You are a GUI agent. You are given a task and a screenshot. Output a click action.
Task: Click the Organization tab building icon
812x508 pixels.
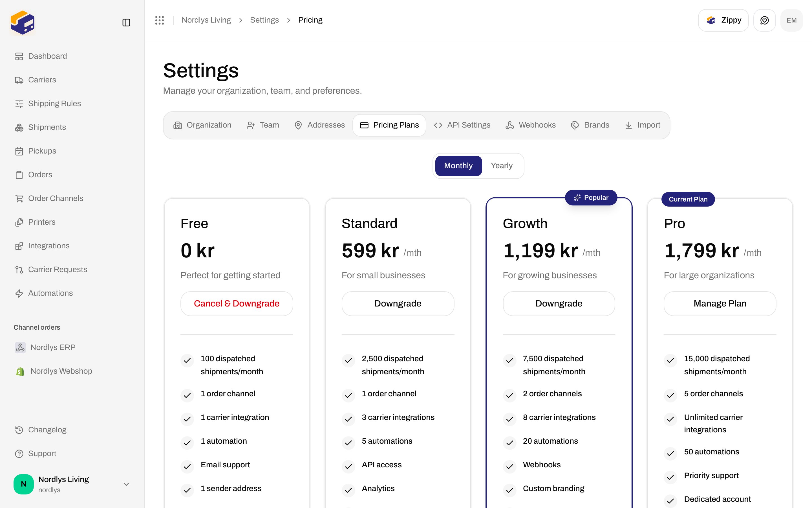pyautogui.click(x=178, y=125)
